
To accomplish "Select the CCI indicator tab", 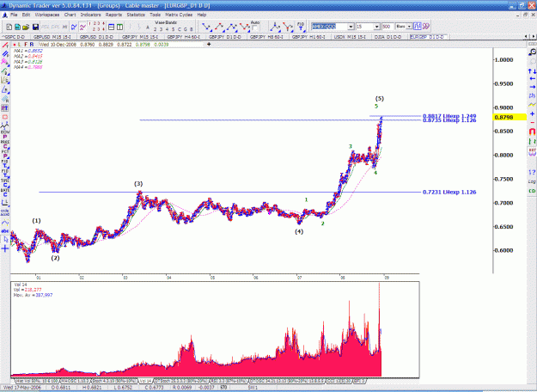I will pos(339,381).
